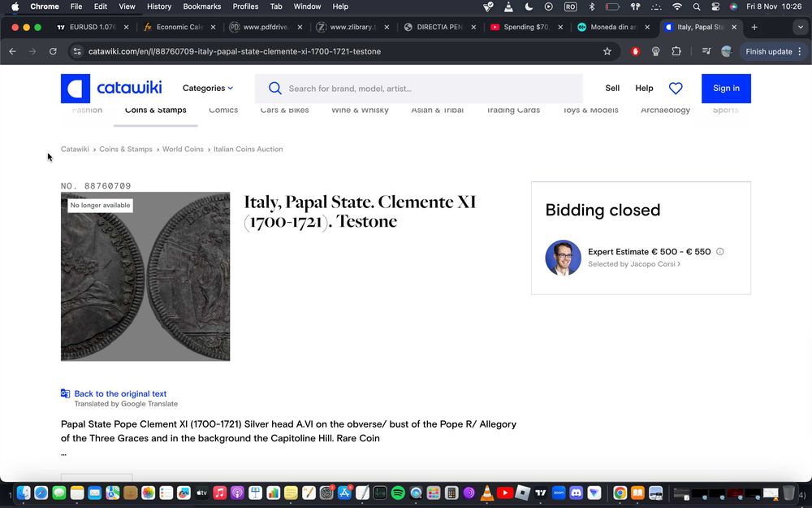Screen dimensions: 812x508
Task: Open the Chrome three-dot menu
Action: tap(800, 51)
